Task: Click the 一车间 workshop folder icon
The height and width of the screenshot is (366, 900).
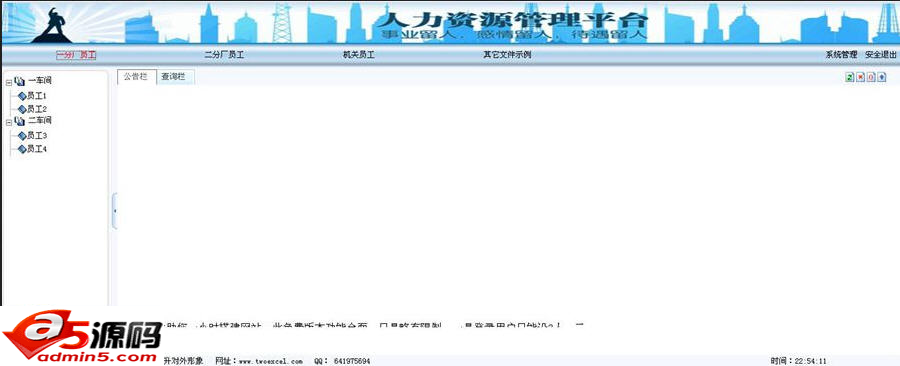Action: (20, 81)
